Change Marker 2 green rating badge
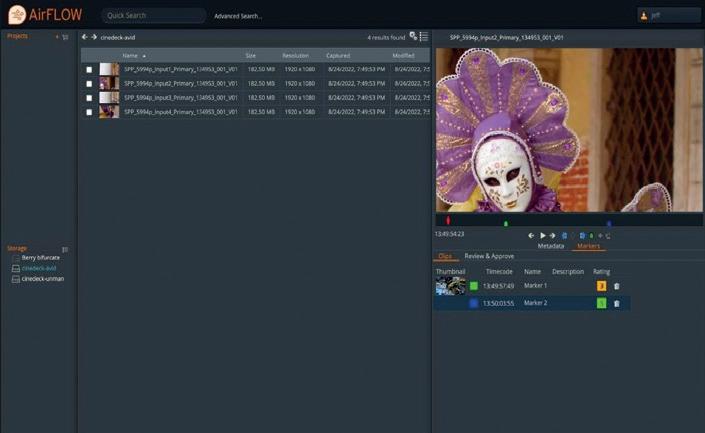This screenshot has width=705, height=433. (x=601, y=303)
